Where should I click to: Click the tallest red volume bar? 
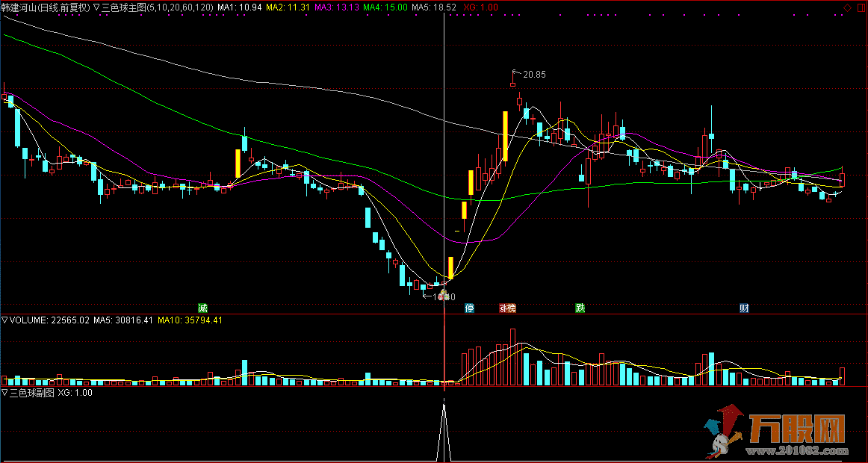513,357
